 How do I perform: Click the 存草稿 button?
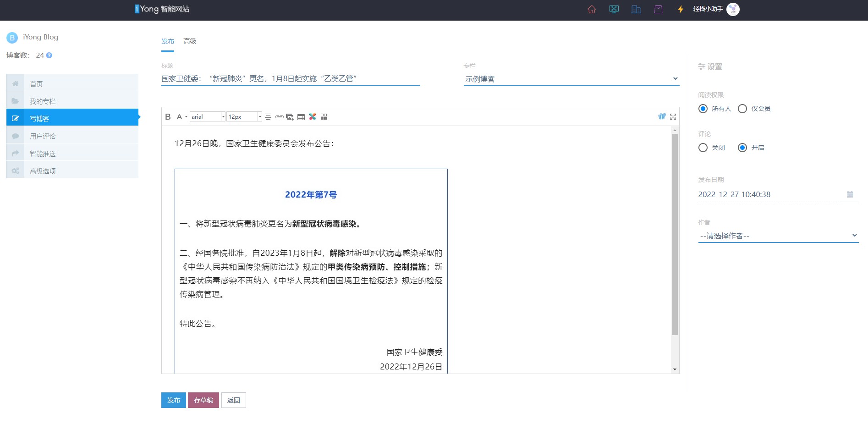pos(203,400)
